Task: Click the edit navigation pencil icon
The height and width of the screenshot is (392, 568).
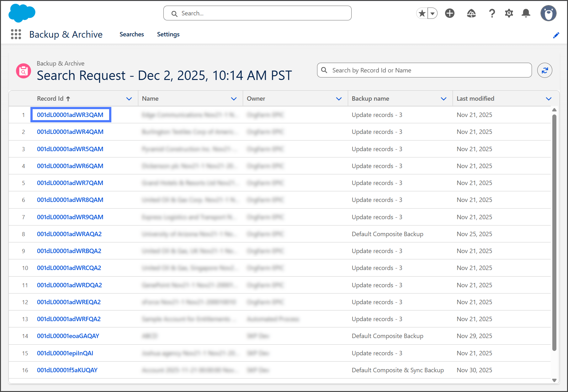Action: coord(556,35)
